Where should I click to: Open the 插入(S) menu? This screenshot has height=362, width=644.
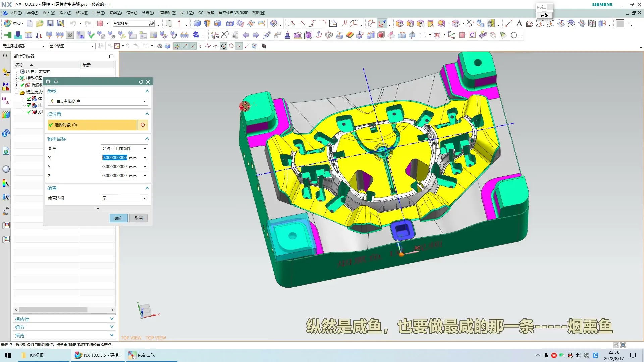[65, 13]
